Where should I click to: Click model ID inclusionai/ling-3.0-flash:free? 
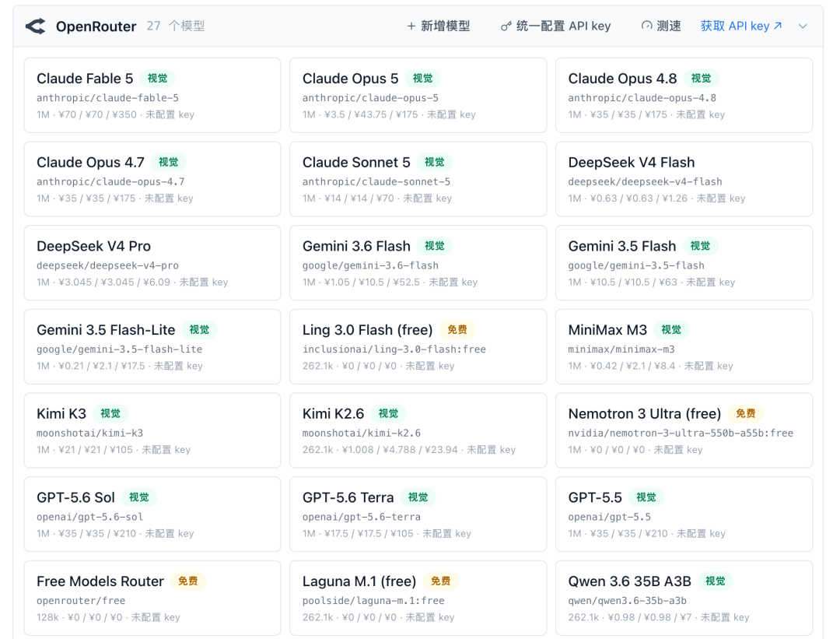point(394,349)
